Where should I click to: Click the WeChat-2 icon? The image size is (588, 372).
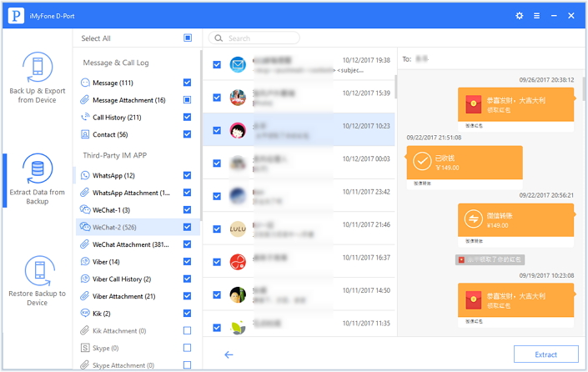pos(85,227)
